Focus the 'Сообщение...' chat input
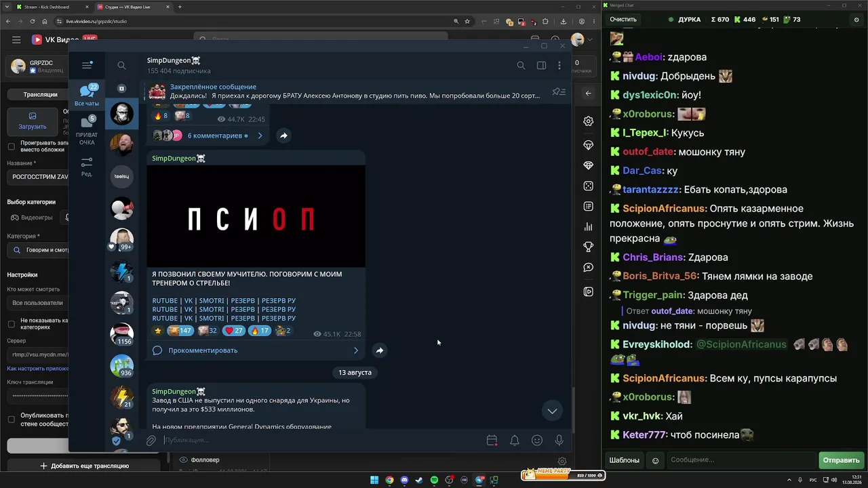This screenshot has height=488, width=868. click(x=741, y=460)
